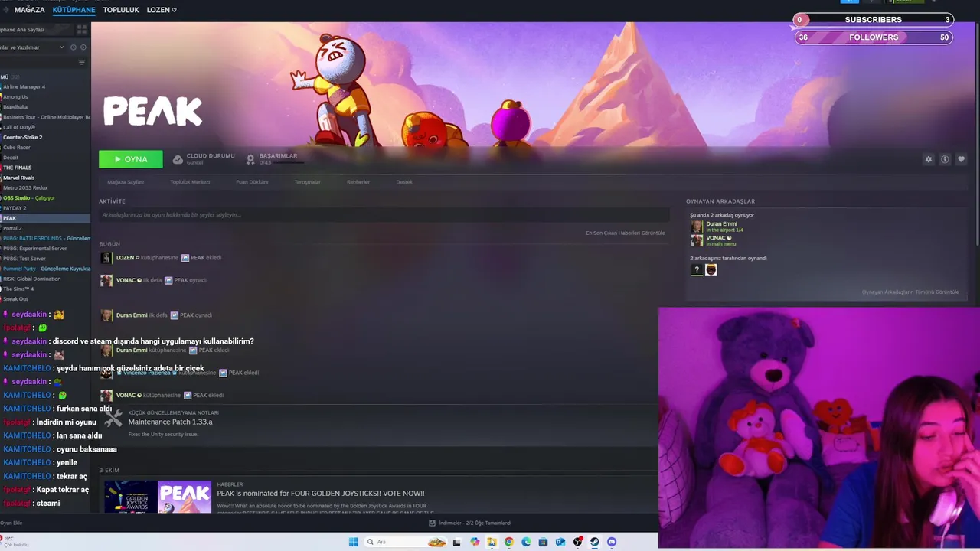Select Cube Racer in library list
Viewport: 980px width, 551px height.
(x=17, y=148)
